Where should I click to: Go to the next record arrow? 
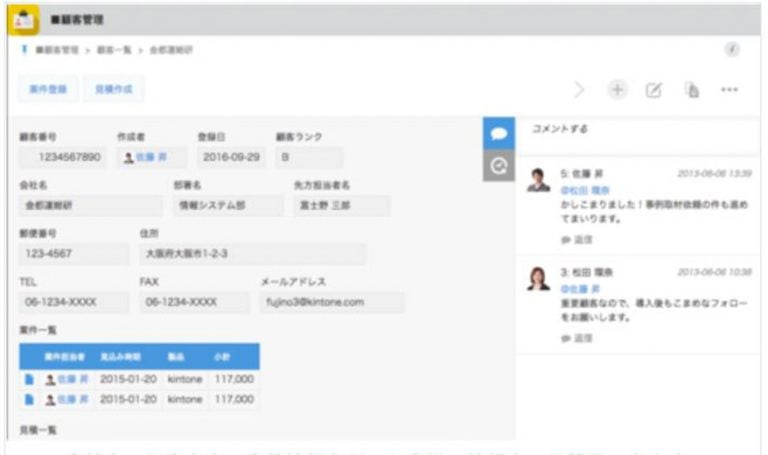coord(580,90)
